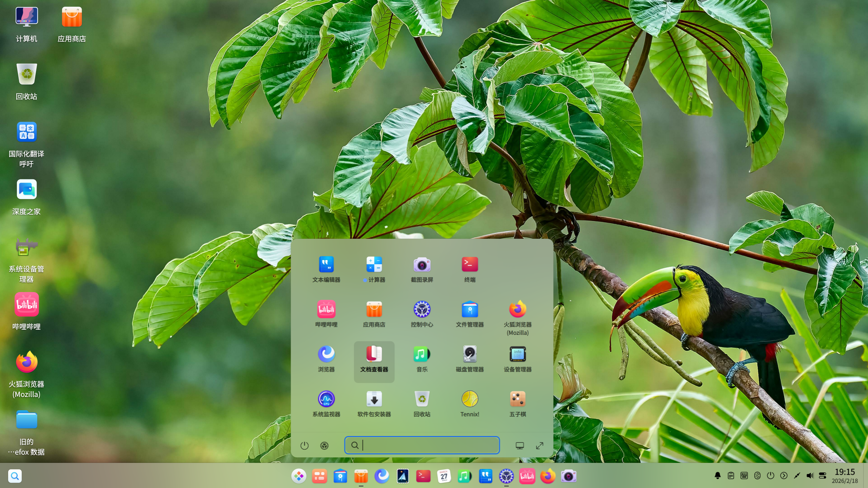Click the time and date display
868x488 pixels.
[x=844, y=476]
